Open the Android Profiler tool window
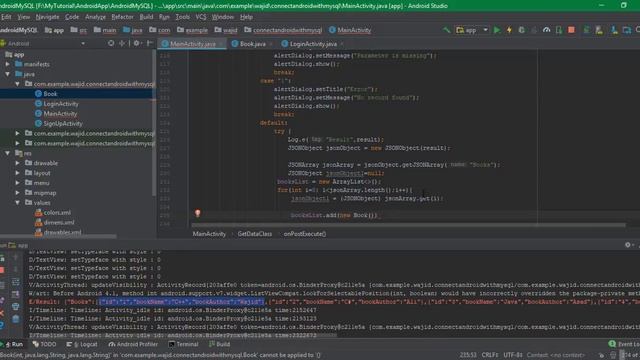Image resolution: width=640 pixels, height=360 pixels. [x=133, y=344]
